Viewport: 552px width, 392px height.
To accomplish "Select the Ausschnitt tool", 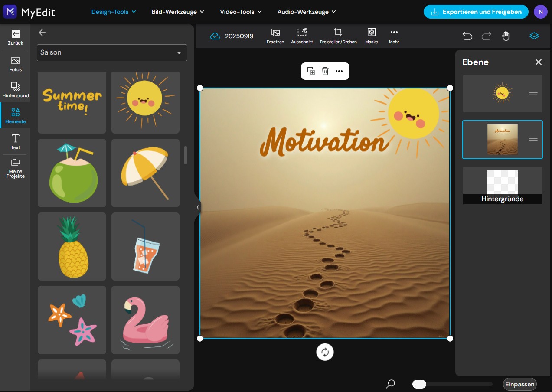I will point(302,36).
